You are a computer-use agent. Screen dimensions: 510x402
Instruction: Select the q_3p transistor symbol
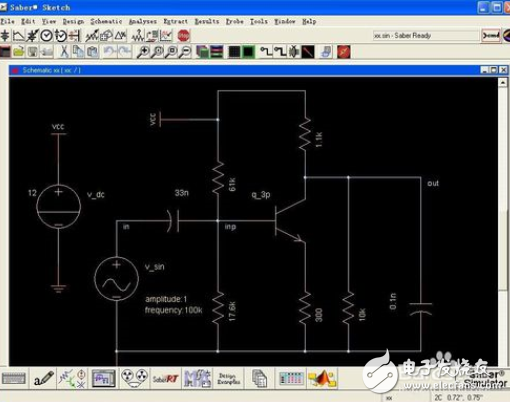(x=290, y=220)
